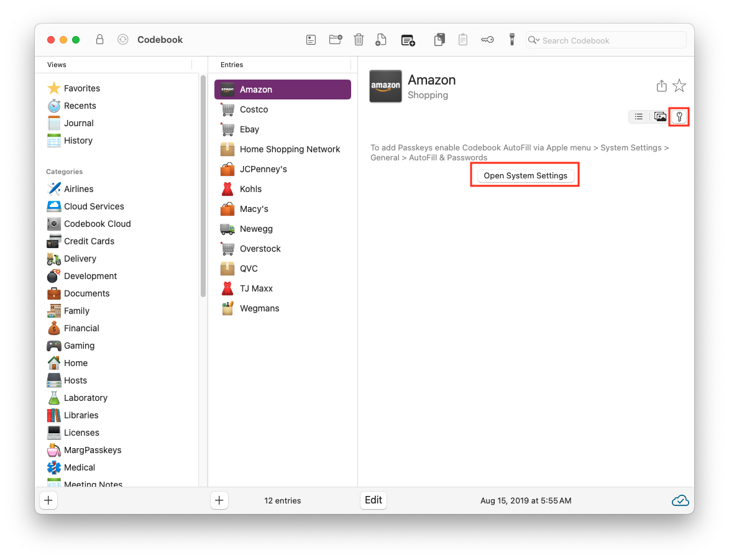The width and height of the screenshot is (729, 560).
Task: Click the clipboard paste toolbar icon
Action: [462, 40]
